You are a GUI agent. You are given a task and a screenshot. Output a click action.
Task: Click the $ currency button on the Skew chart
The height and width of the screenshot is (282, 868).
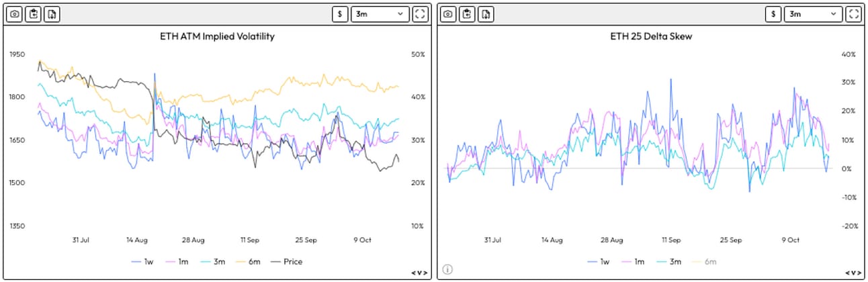773,13
